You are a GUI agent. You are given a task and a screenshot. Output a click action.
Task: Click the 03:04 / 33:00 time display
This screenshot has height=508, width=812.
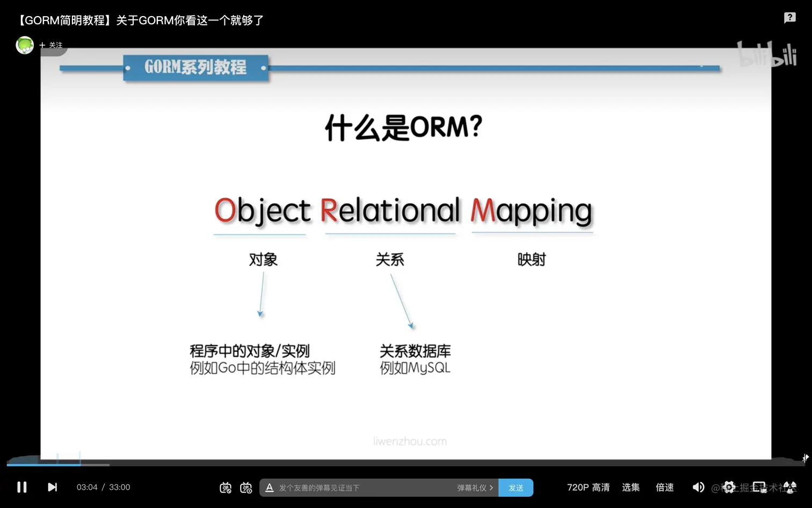(103, 487)
